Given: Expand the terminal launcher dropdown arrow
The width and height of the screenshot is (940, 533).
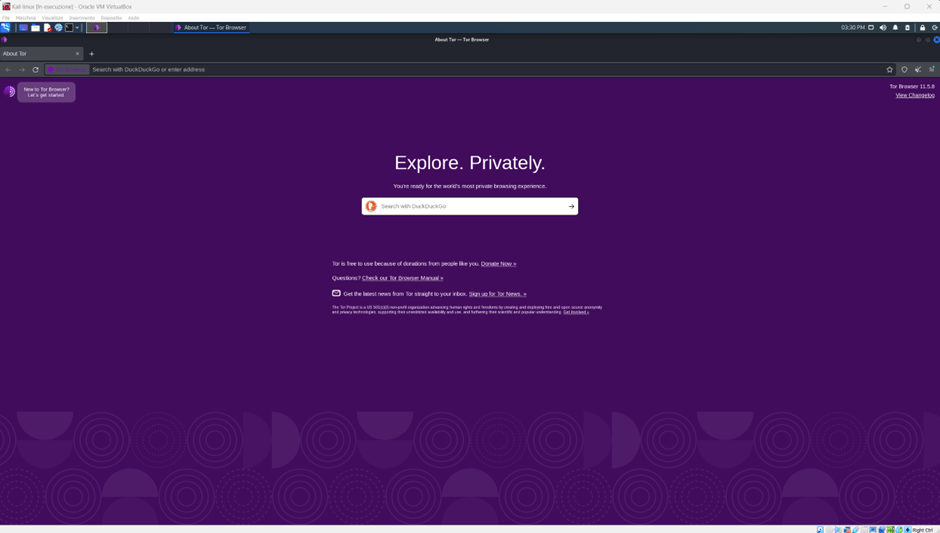Looking at the screenshot, I should click(77, 28).
